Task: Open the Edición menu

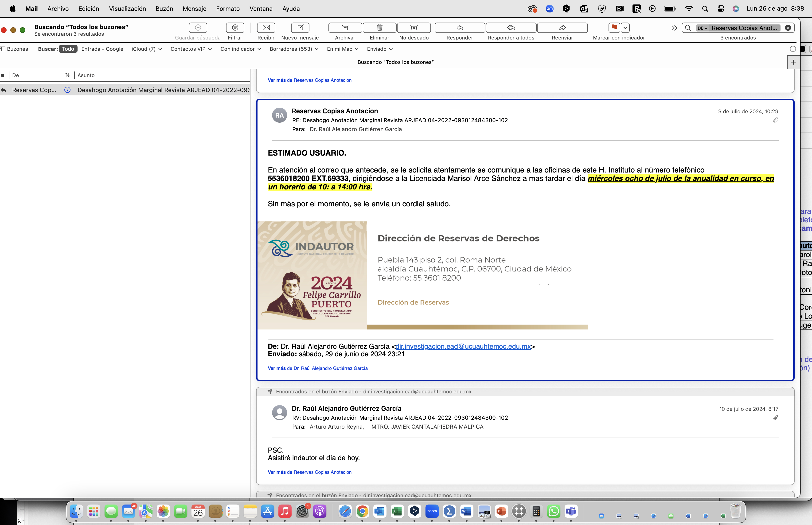Action: [x=89, y=8]
